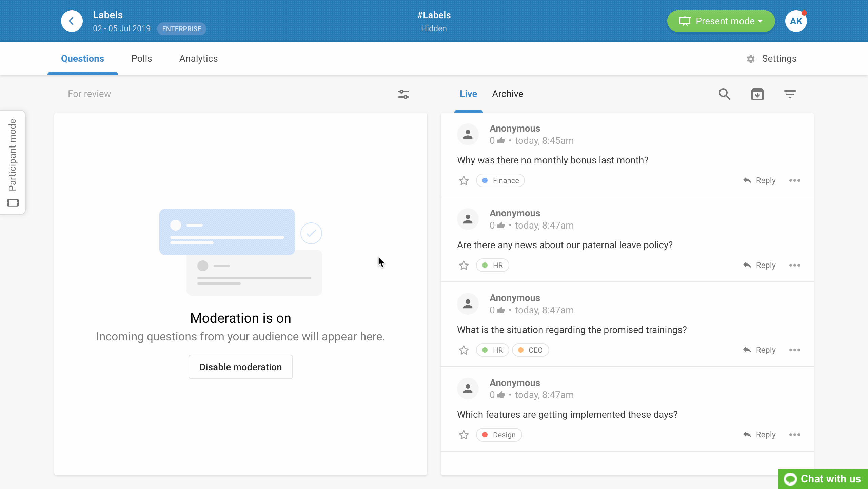The width and height of the screenshot is (868, 489).
Task: Reply to the promised trainings question
Action: pyautogui.click(x=759, y=350)
